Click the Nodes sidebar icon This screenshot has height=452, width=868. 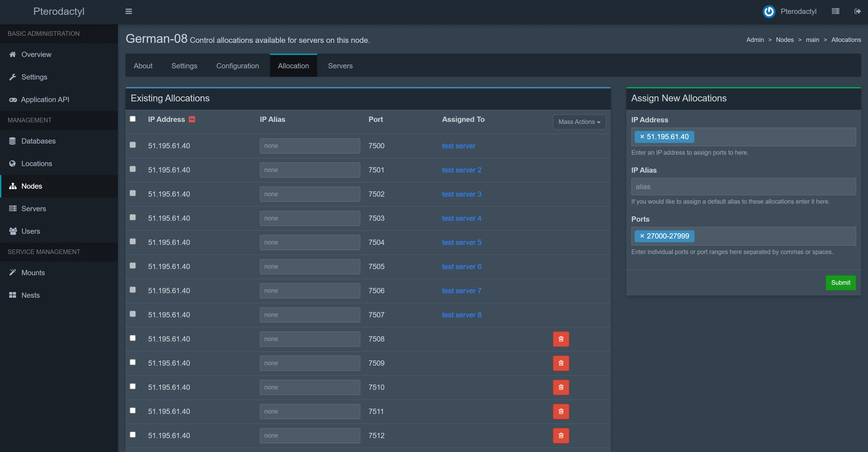coord(13,185)
